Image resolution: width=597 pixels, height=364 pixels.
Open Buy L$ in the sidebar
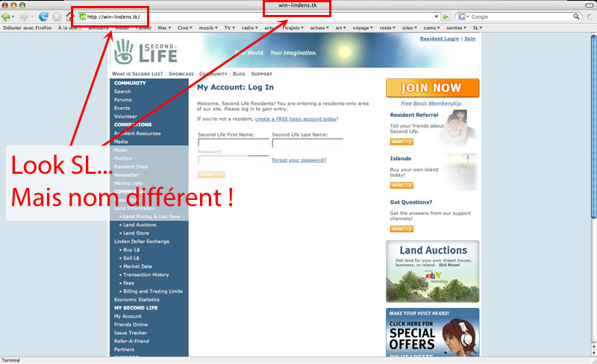[x=131, y=250]
